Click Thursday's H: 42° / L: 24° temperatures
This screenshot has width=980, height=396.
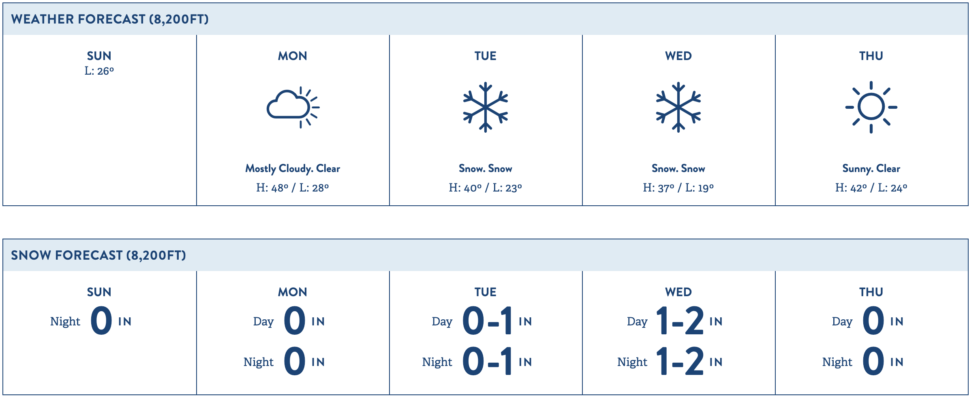point(871,187)
